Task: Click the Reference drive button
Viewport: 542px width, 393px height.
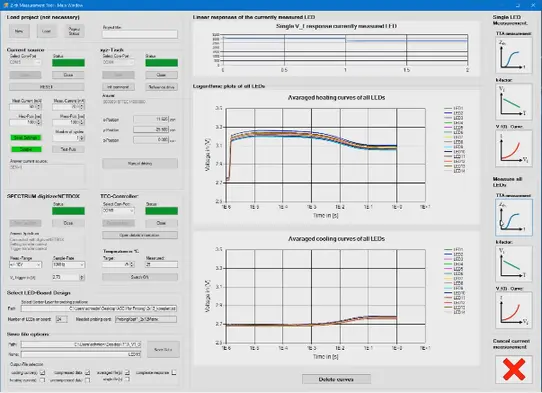Action: 161,87
